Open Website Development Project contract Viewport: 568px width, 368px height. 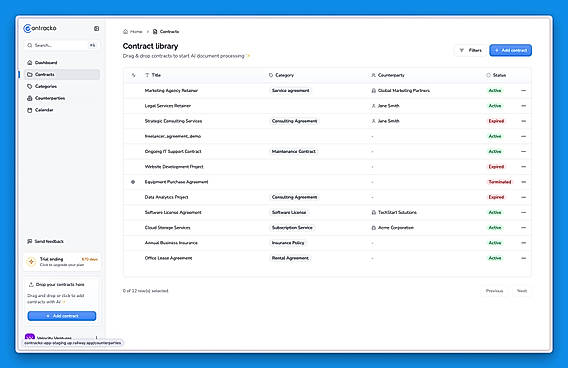tap(174, 167)
